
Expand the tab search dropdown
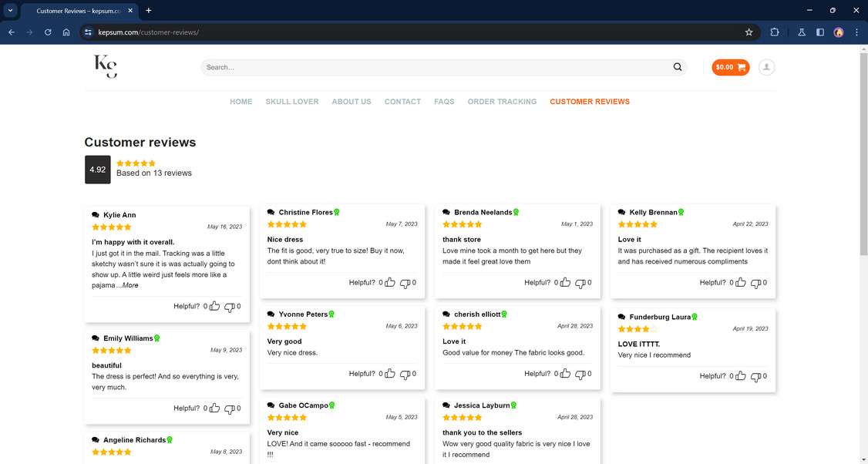[x=10, y=11]
